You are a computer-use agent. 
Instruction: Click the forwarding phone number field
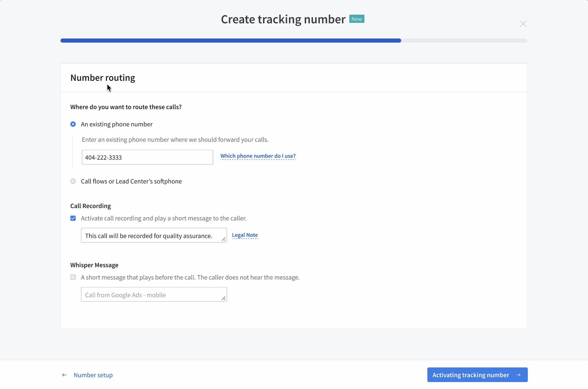147,157
